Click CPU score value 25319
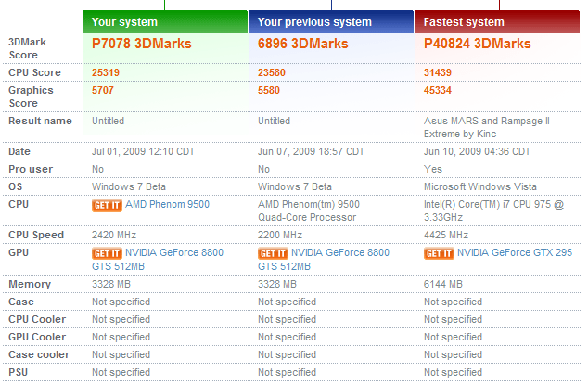 pos(106,72)
